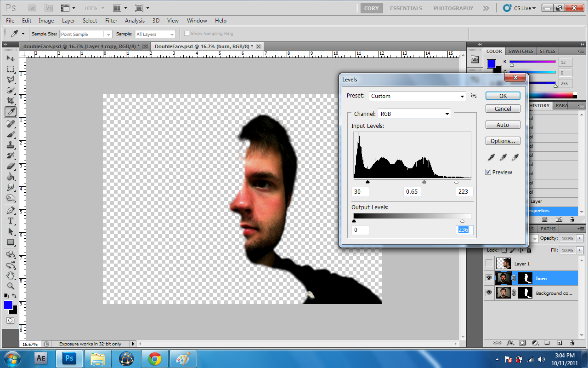Screen dimensions: 588x368
Task: Open the Image menu
Action: tap(46, 21)
